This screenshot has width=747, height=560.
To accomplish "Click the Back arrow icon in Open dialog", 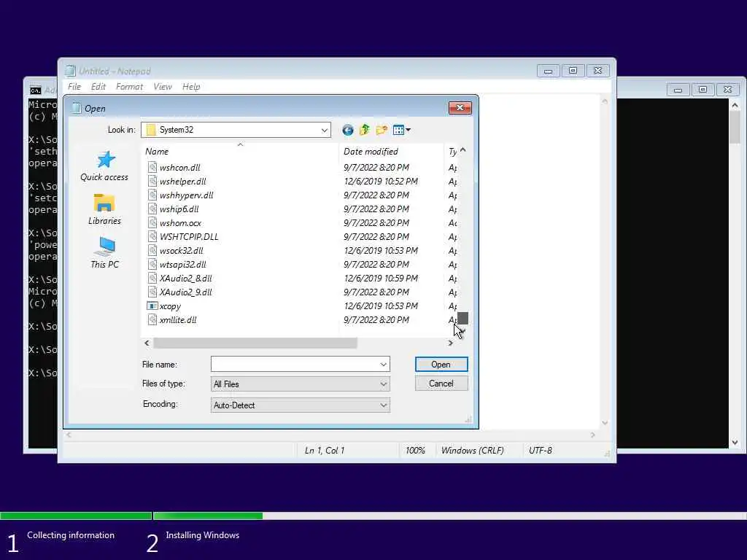I will click(x=348, y=130).
